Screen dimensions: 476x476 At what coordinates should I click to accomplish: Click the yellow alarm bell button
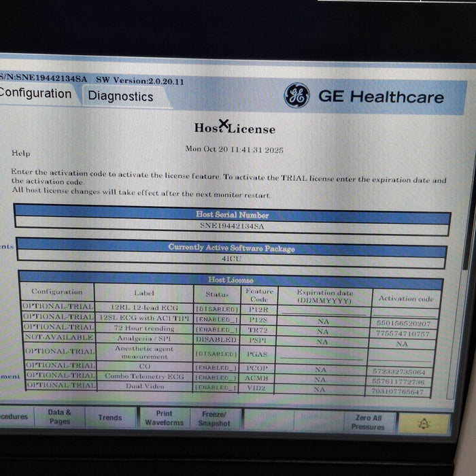coord(424,424)
